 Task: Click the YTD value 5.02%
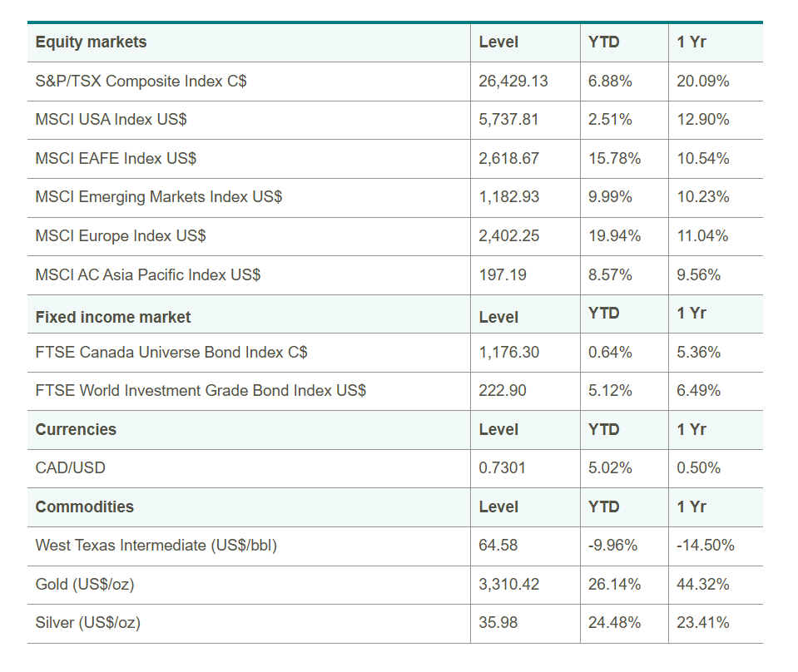(610, 468)
